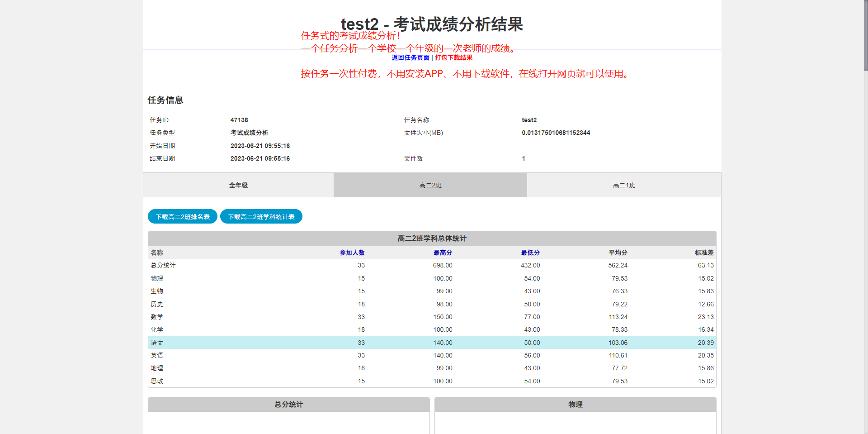Select the 总分统计 table row

pyautogui.click(x=432, y=265)
